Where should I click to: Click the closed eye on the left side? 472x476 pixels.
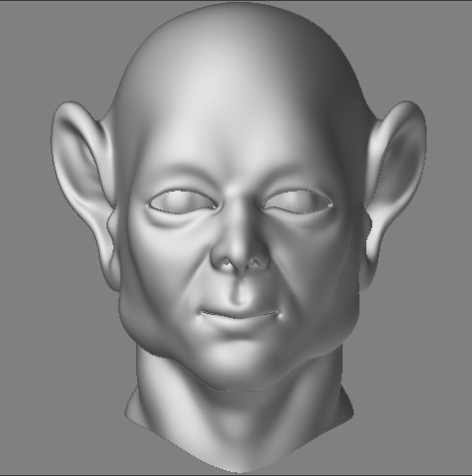(182, 200)
